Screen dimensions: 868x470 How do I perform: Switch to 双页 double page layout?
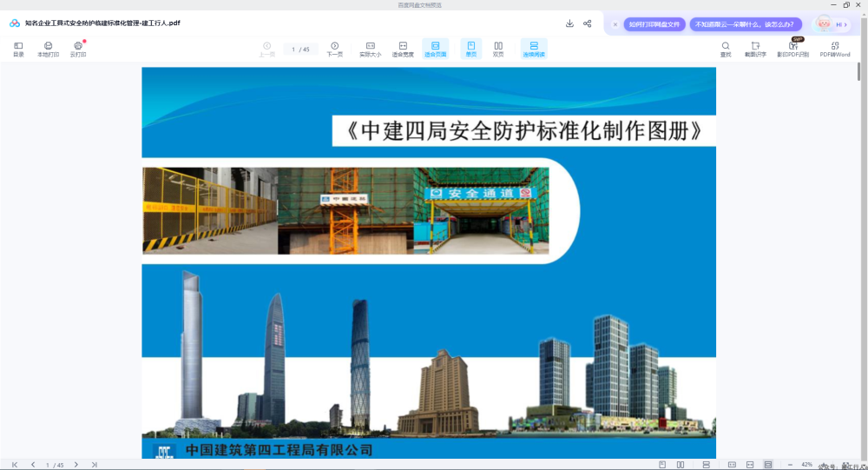pos(498,49)
